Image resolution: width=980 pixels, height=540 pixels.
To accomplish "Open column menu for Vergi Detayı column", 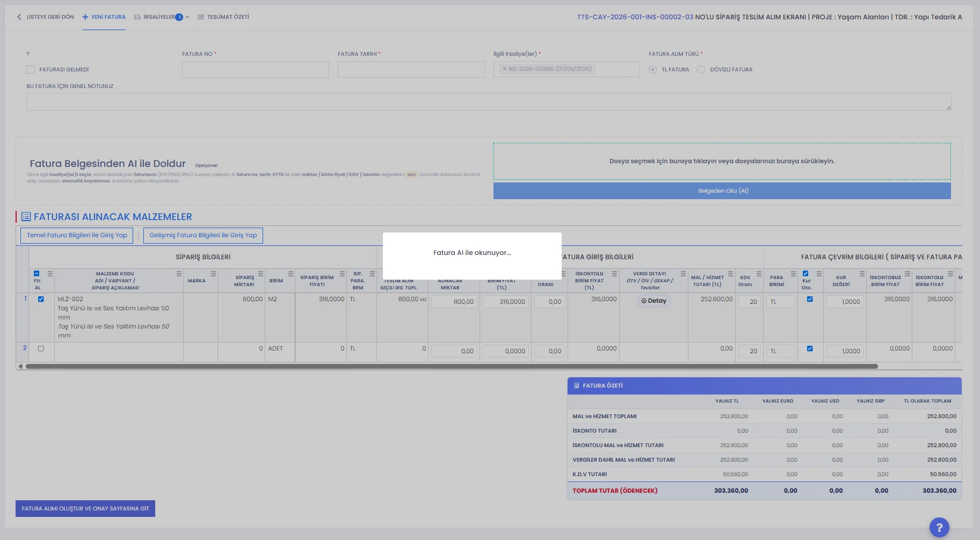I will [683, 274].
